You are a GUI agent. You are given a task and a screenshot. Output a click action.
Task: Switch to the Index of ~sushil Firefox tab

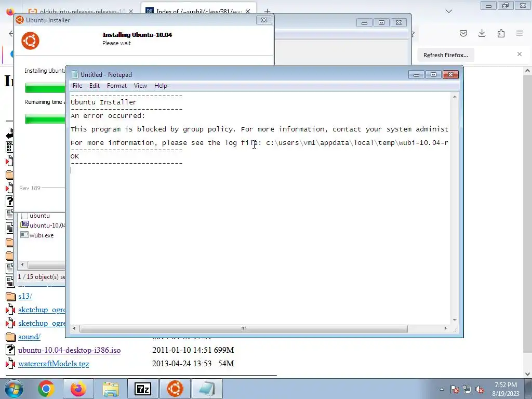[x=198, y=11]
